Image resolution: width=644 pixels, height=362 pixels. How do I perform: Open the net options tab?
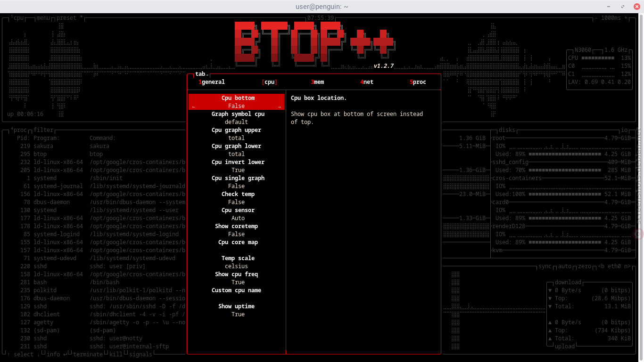pyautogui.click(x=367, y=82)
